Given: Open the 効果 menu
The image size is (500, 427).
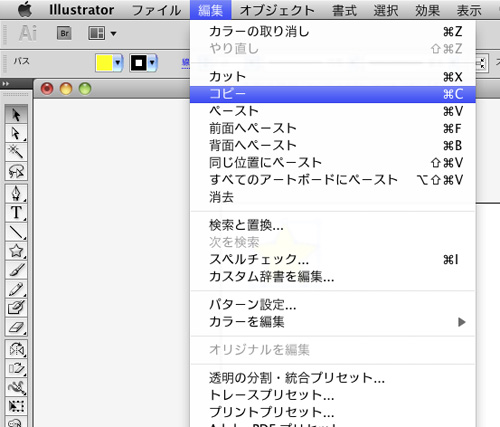Looking at the screenshot, I should coord(427,10).
